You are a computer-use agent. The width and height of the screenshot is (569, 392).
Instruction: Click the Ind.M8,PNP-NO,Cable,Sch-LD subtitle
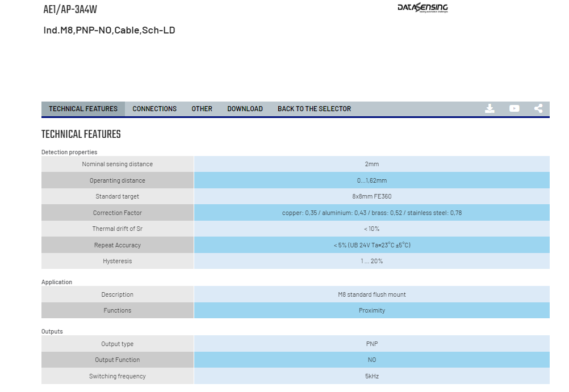(109, 30)
